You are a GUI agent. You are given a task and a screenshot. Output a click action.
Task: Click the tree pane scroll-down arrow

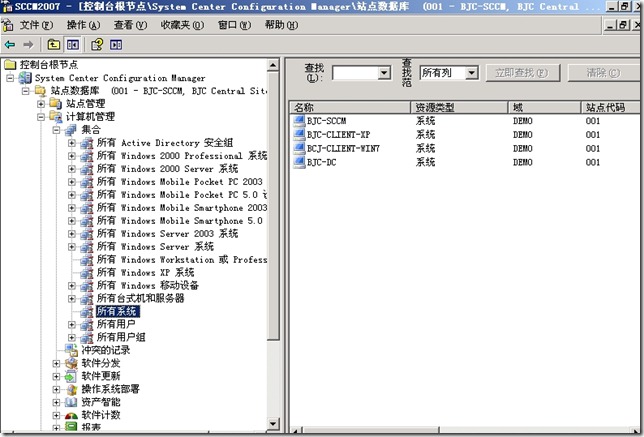(273, 423)
